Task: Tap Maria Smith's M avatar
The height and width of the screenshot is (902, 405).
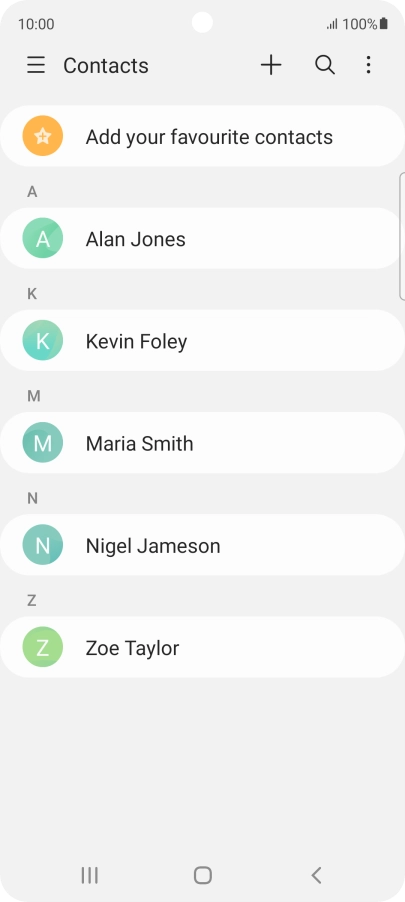Action: coord(43,443)
